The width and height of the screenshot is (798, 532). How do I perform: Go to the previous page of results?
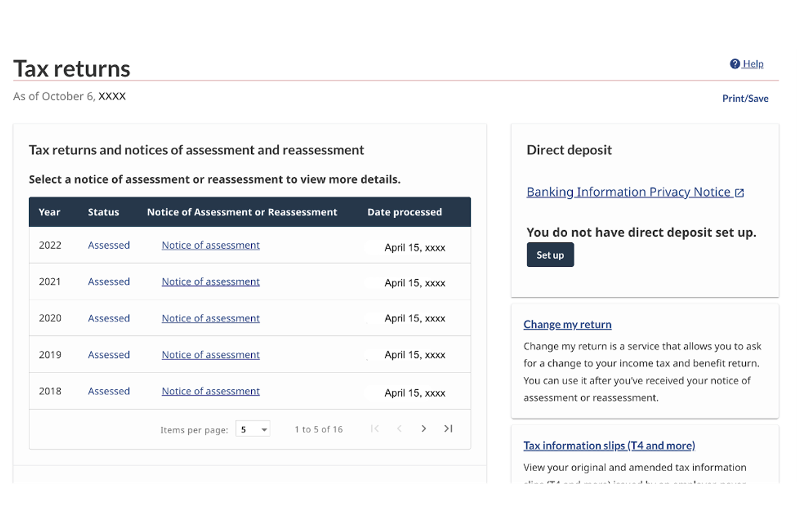[x=400, y=429]
